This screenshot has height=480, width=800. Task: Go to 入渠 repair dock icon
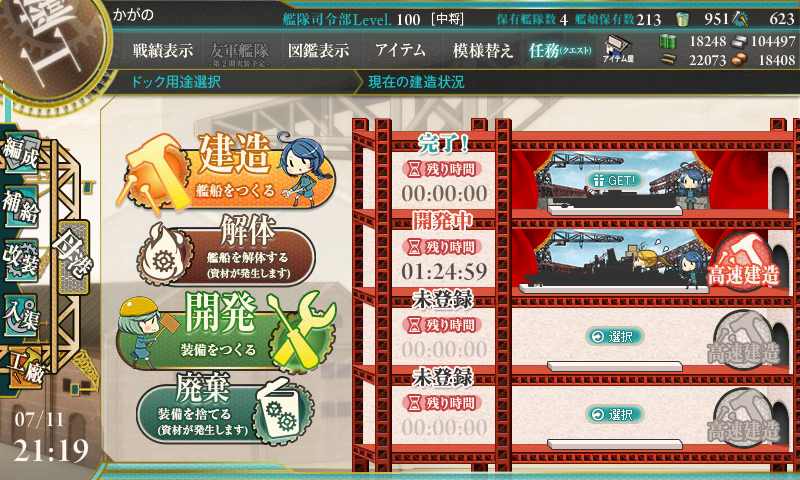(x=21, y=315)
